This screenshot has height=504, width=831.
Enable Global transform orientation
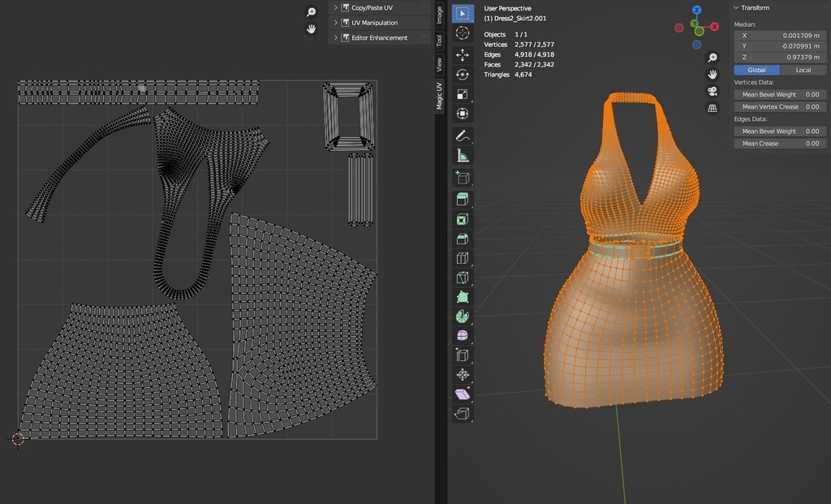point(756,70)
